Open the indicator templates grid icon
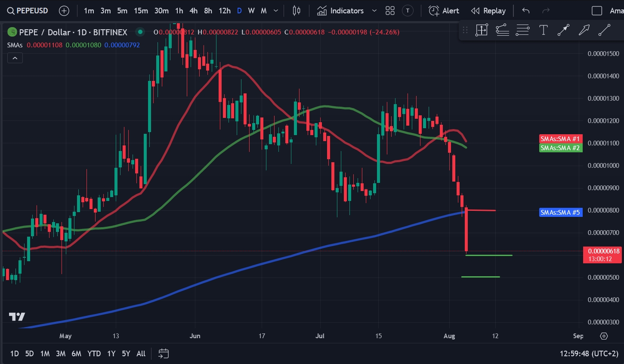 coord(390,11)
